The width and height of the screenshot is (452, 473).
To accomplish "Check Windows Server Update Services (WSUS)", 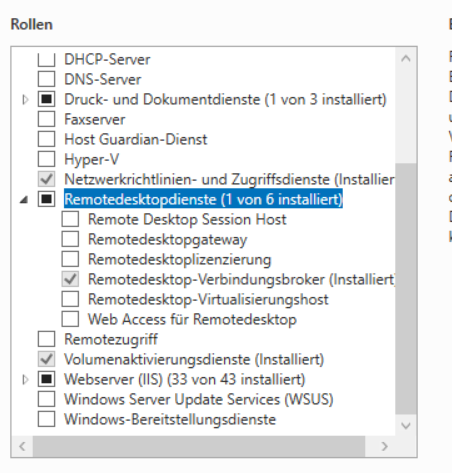I will click(46, 399).
